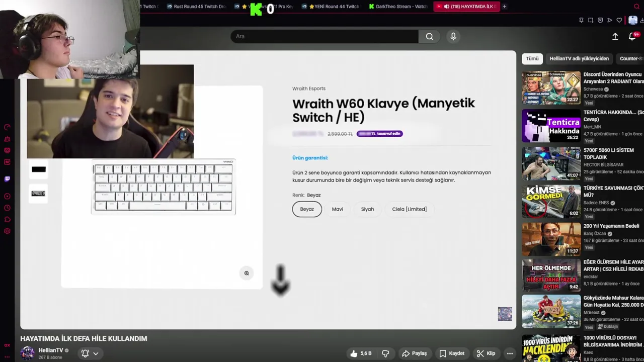
Task: Open the Wraith Esports brand link
Action: point(309,88)
